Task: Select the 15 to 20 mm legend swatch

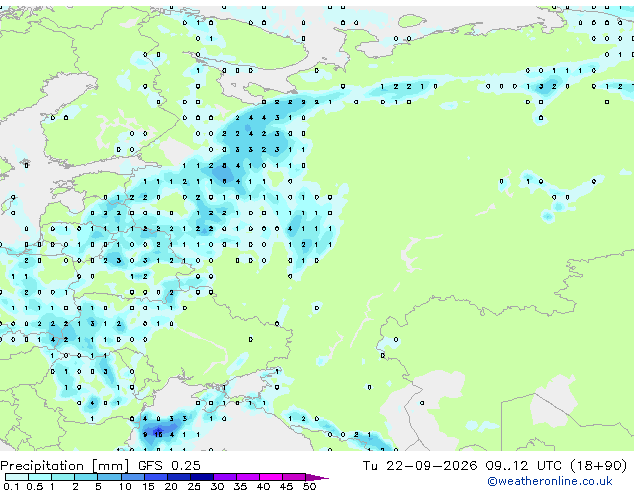Action: [156, 477]
